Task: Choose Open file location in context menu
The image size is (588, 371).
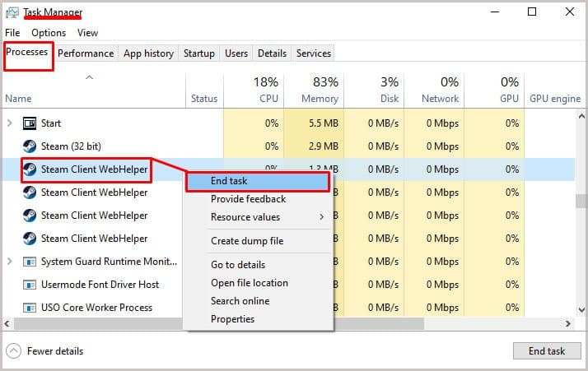Action: pos(258,283)
